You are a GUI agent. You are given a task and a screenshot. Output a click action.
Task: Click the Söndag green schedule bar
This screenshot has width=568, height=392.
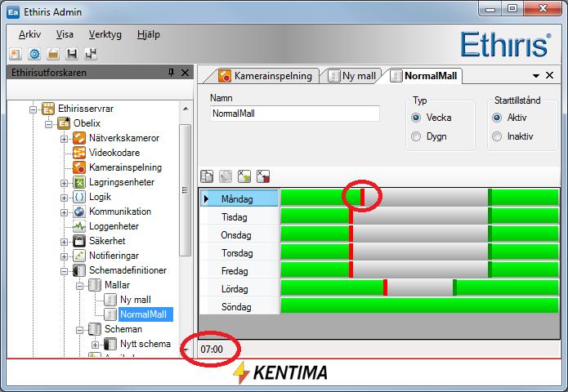[x=419, y=305]
